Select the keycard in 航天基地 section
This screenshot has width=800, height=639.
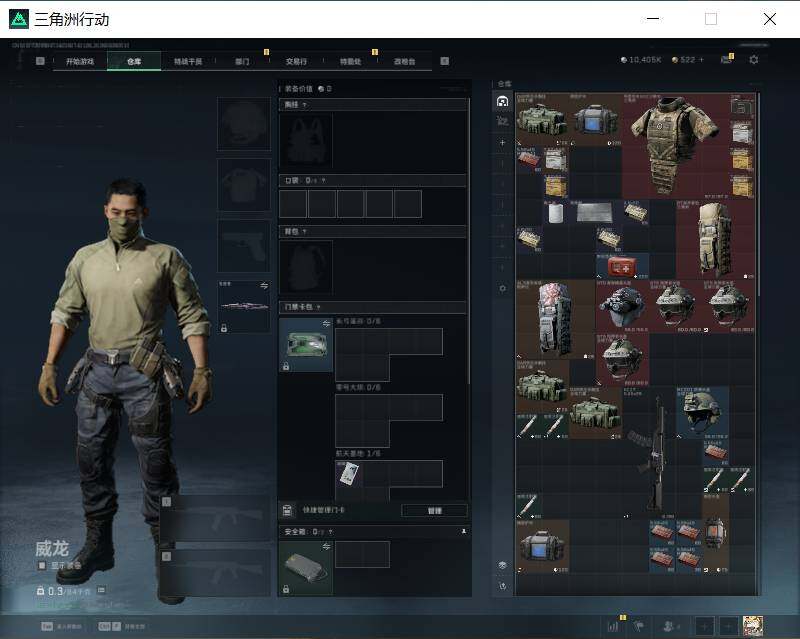tap(349, 474)
